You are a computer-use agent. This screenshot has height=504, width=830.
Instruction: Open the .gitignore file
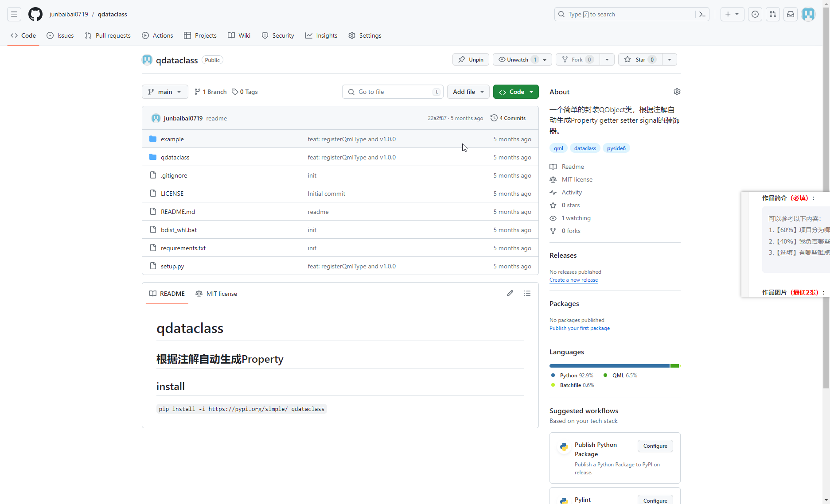174,175
